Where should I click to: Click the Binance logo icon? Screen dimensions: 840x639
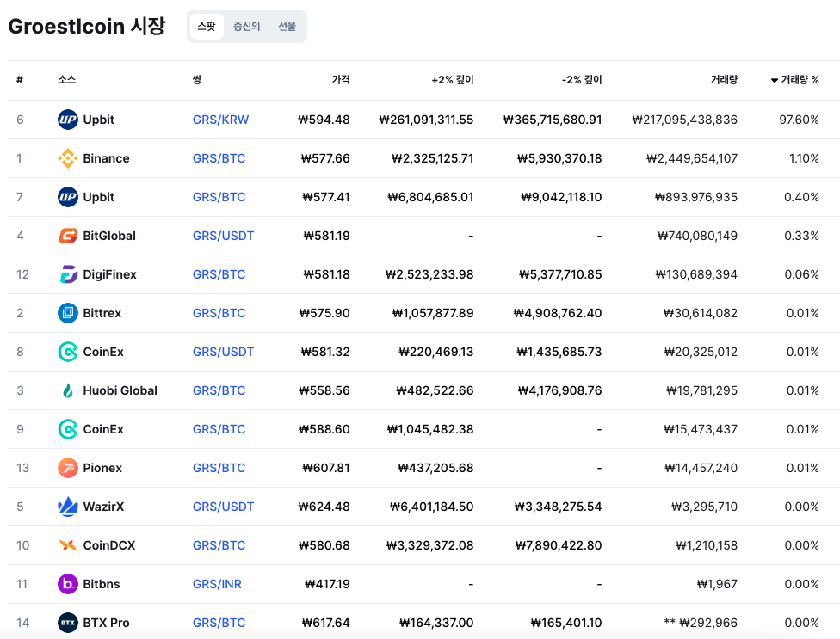(x=67, y=158)
